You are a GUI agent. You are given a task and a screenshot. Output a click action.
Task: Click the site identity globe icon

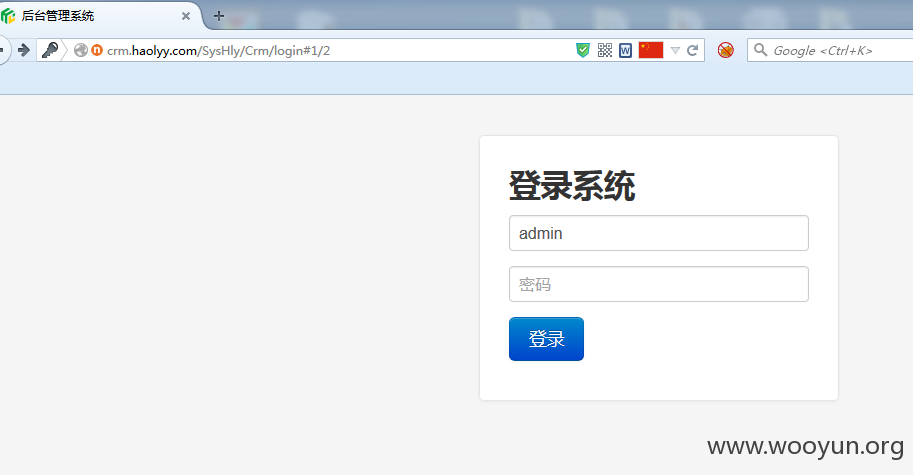click(x=81, y=51)
